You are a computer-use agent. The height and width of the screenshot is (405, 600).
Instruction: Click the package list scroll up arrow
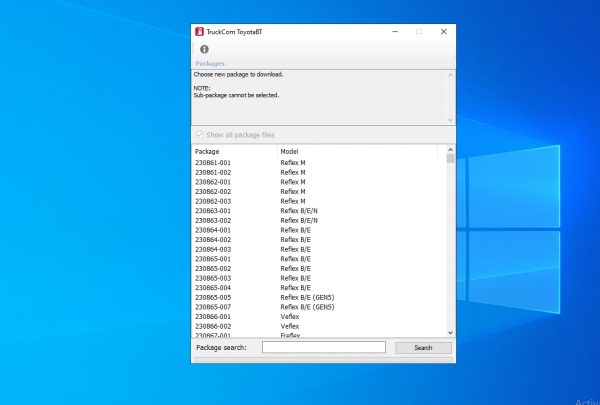point(450,149)
